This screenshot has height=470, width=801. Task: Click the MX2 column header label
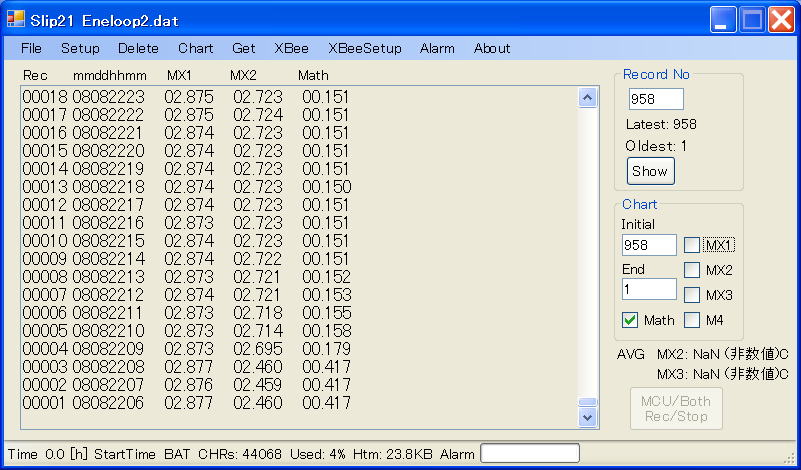tap(243, 76)
